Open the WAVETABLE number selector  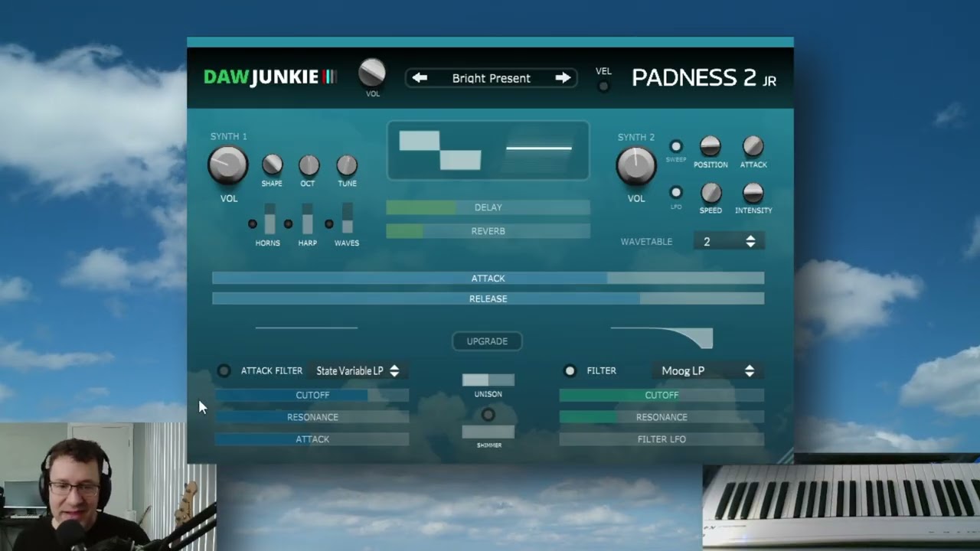729,241
